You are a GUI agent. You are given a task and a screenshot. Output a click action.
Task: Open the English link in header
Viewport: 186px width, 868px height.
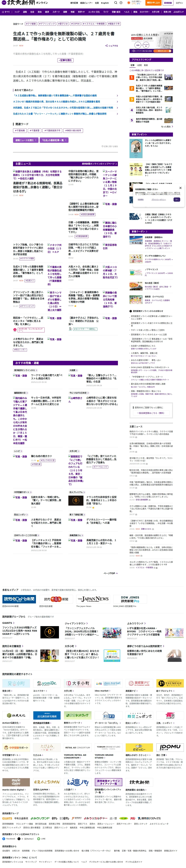[105, 3]
